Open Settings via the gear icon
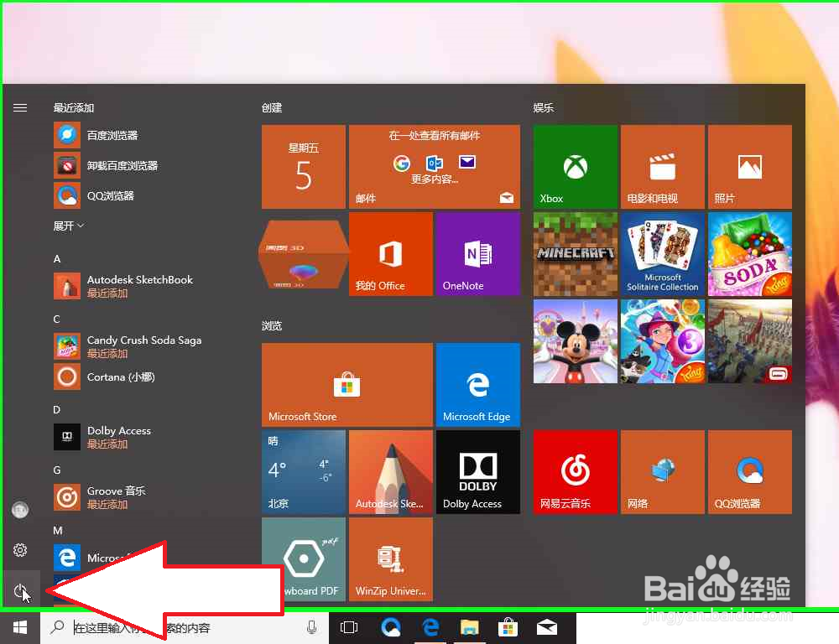The height and width of the screenshot is (644, 839). [x=20, y=550]
